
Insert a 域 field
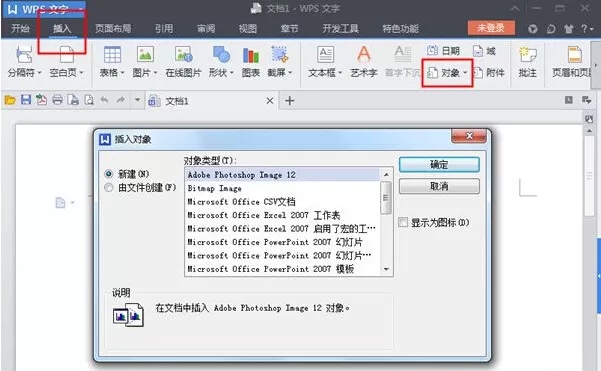(484, 51)
